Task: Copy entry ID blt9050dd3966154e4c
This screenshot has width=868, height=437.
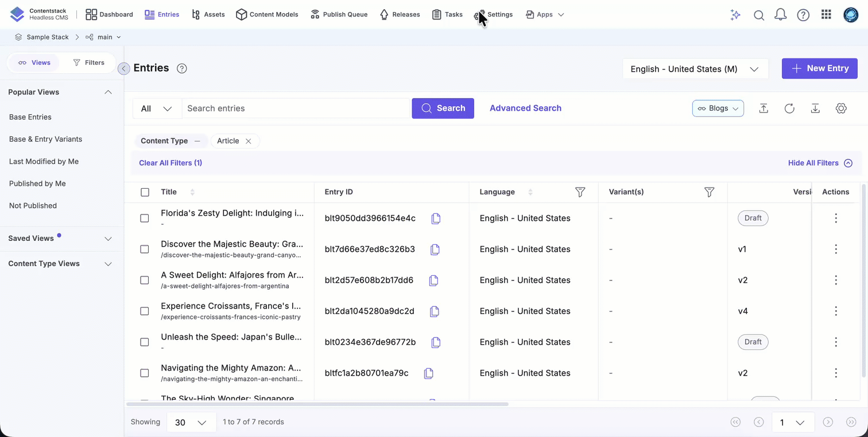Action: click(x=436, y=219)
